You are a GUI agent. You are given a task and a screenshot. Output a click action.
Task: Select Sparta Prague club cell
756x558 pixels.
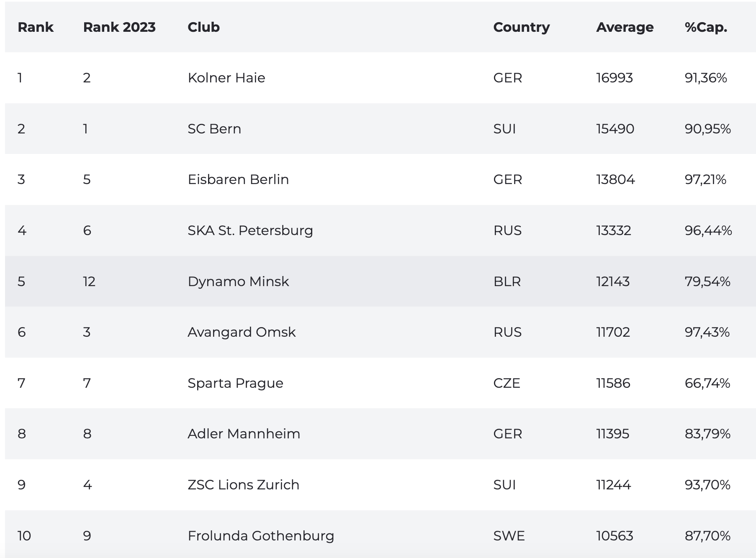(x=235, y=383)
